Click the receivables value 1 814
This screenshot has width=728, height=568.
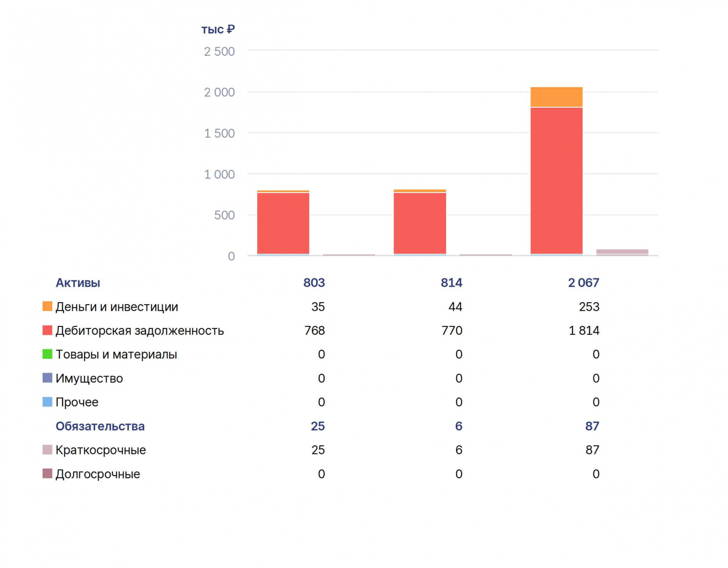[584, 330]
